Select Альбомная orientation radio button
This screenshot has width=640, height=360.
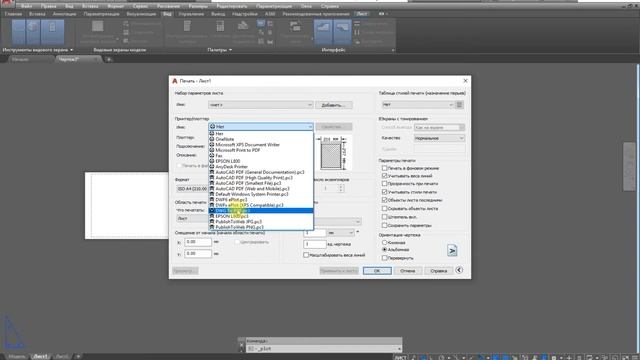pyautogui.click(x=384, y=249)
